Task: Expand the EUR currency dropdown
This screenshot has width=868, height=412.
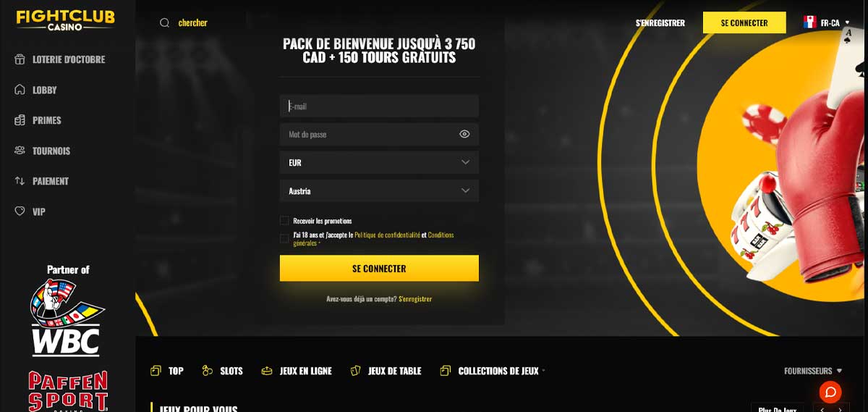Action: (x=379, y=162)
